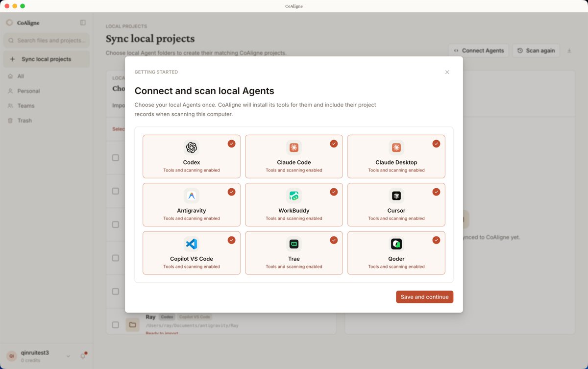Tick the Ray project row checkbox
The height and width of the screenshot is (369, 588).
116,324
